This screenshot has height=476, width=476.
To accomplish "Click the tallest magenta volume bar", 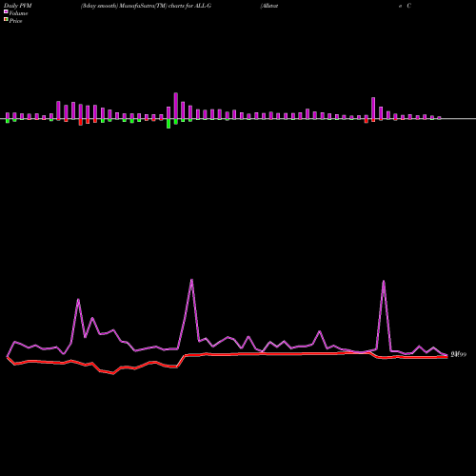I will pos(176,106).
